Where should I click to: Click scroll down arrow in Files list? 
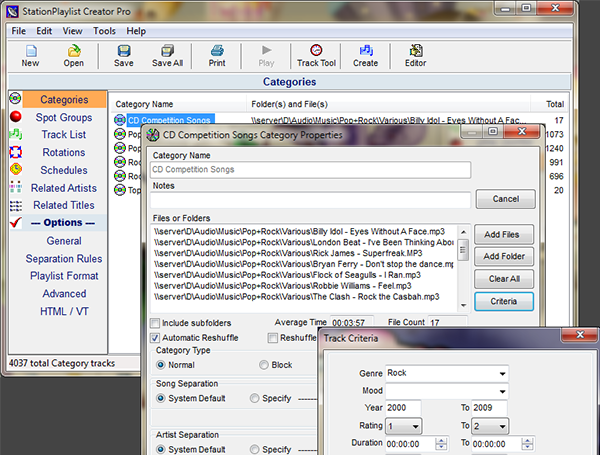[x=463, y=305]
